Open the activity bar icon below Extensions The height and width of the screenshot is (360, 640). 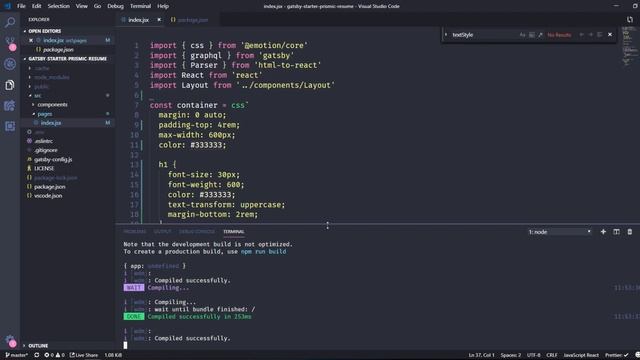(x=10, y=126)
